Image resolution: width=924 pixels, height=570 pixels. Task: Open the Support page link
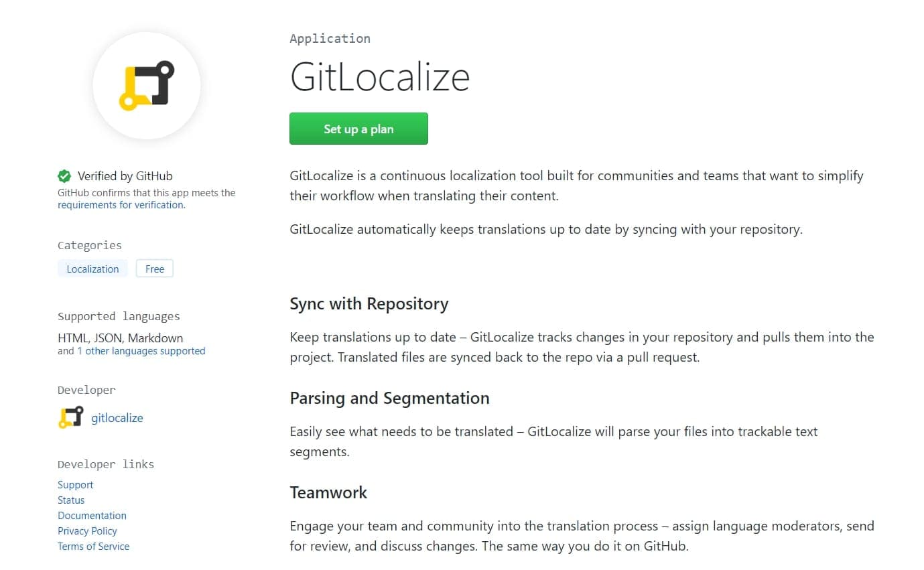tap(75, 484)
